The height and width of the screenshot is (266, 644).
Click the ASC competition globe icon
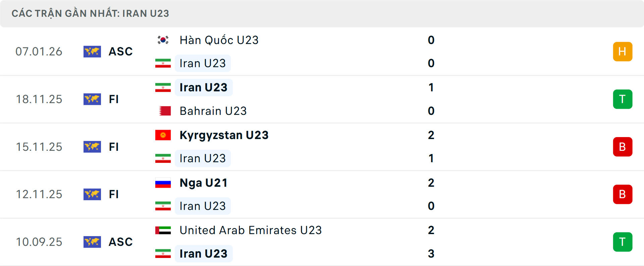(x=92, y=52)
